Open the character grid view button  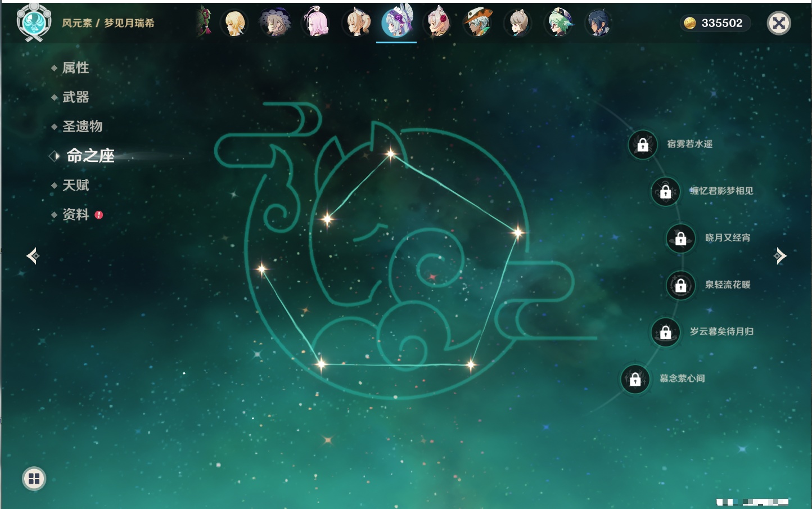pos(34,479)
